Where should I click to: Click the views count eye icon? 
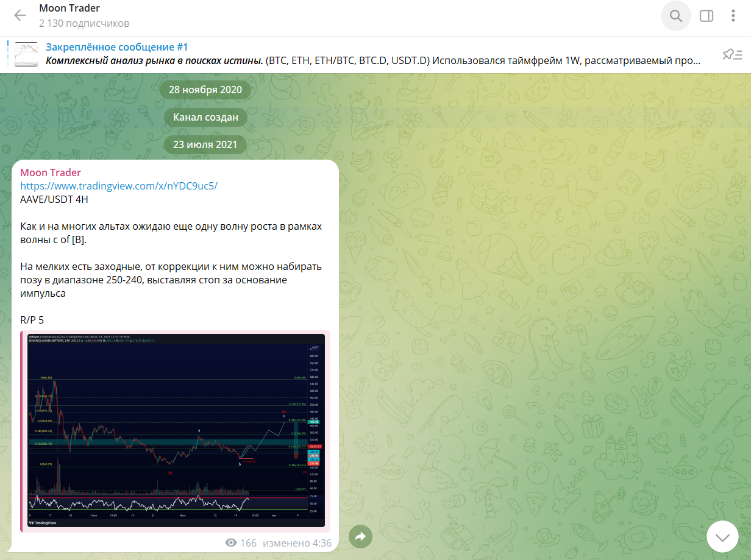(x=230, y=542)
